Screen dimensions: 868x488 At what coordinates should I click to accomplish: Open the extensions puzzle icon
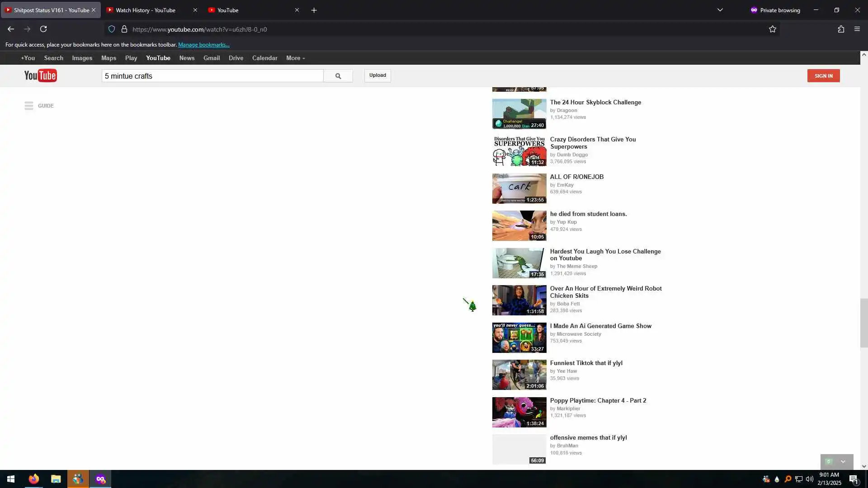point(840,29)
